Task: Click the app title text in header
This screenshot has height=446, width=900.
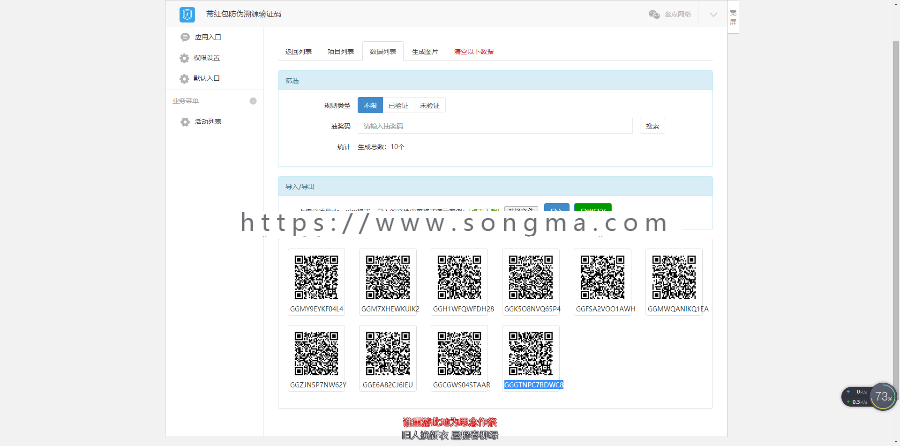Action: [x=244, y=14]
